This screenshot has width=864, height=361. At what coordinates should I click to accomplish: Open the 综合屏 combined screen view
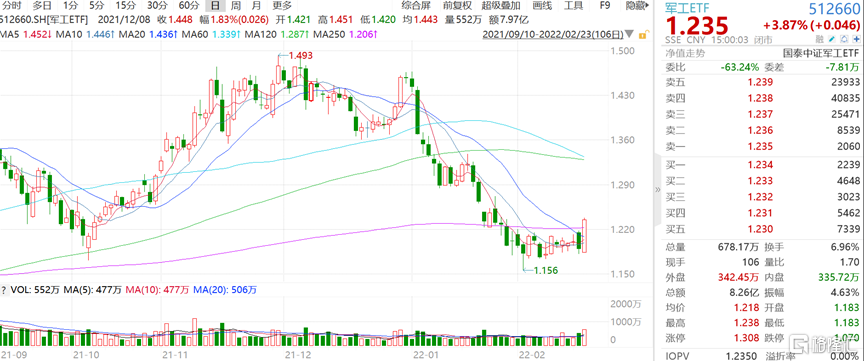tap(417, 7)
